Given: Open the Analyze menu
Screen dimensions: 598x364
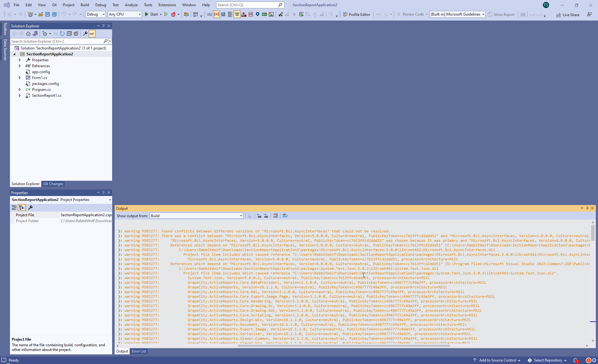Looking at the screenshot, I should 131,5.
